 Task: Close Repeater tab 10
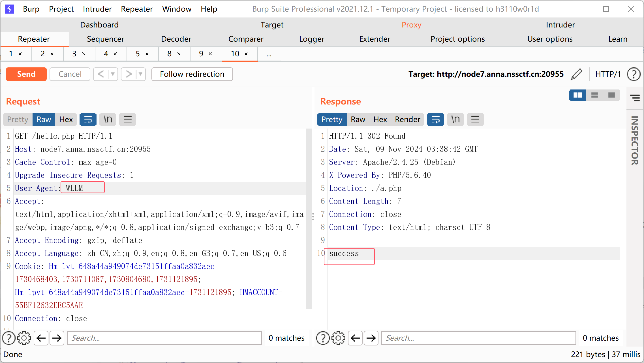click(x=246, y=54)
